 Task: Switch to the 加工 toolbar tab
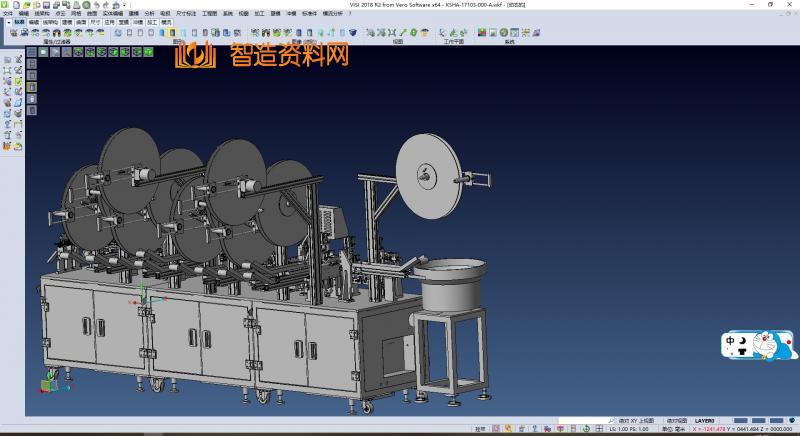click(x=151, y=21)
